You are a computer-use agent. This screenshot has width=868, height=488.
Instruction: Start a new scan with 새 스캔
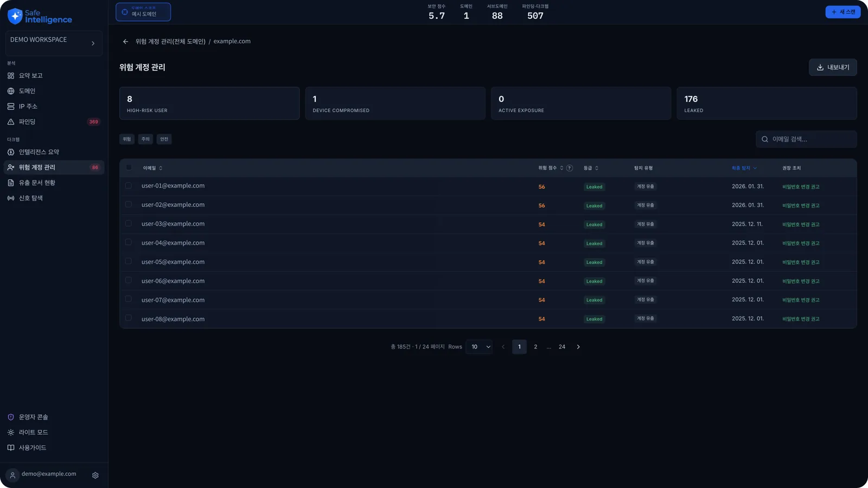[843, 12]
